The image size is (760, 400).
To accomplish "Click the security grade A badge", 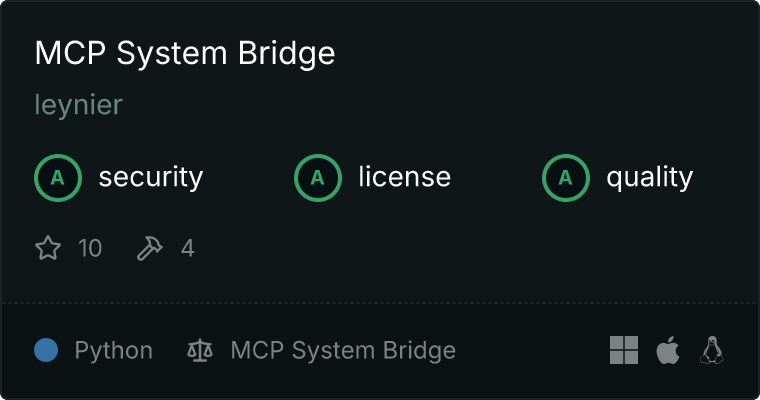I will click(x=58, y=178).
